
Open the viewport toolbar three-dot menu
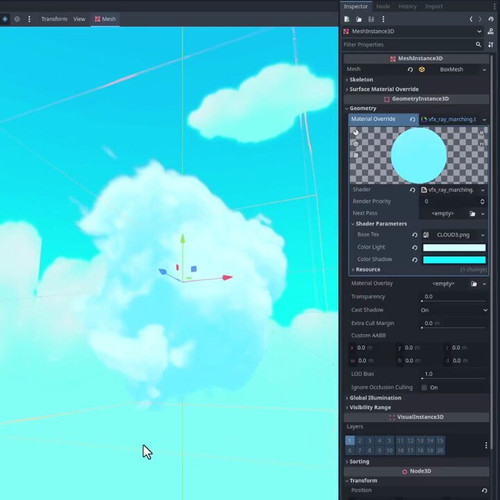click(x=29, y=19)
